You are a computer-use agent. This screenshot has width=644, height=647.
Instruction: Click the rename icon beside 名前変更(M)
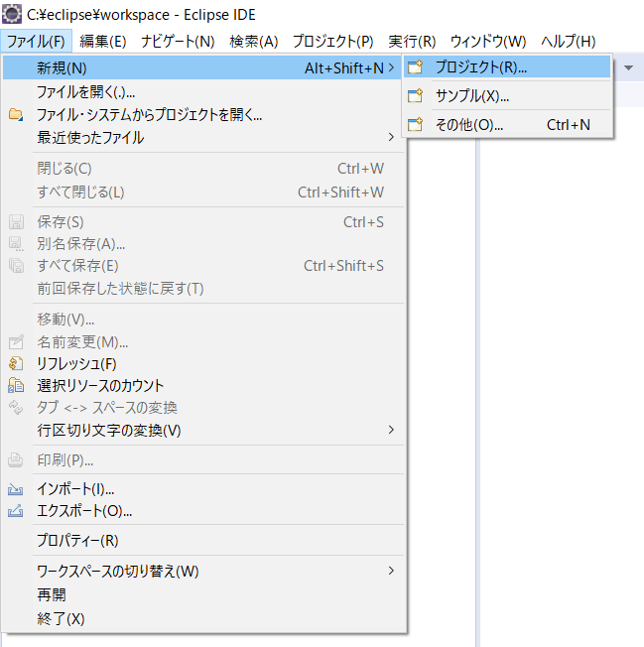point(16,341)
